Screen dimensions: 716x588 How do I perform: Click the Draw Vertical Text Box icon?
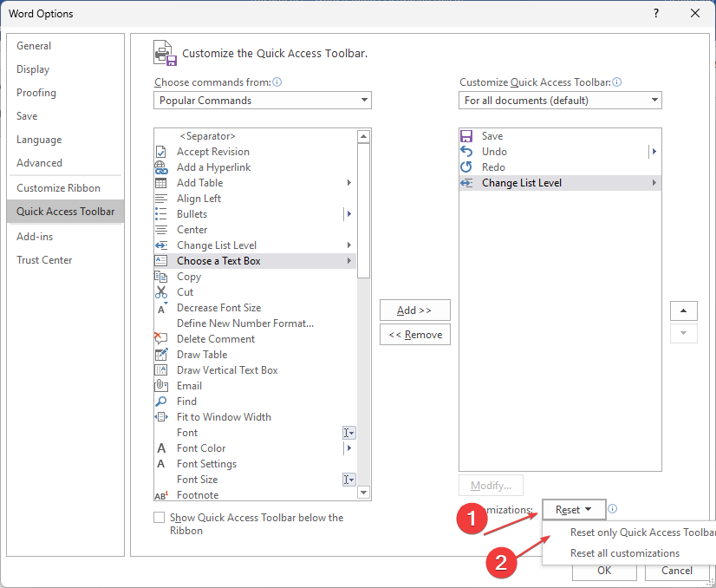point(160,370)
